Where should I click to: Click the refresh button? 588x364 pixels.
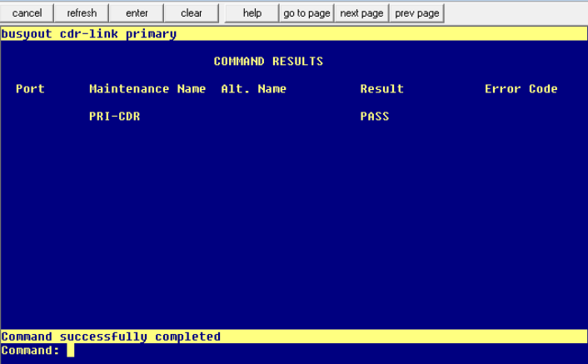(x=82, y=13)
